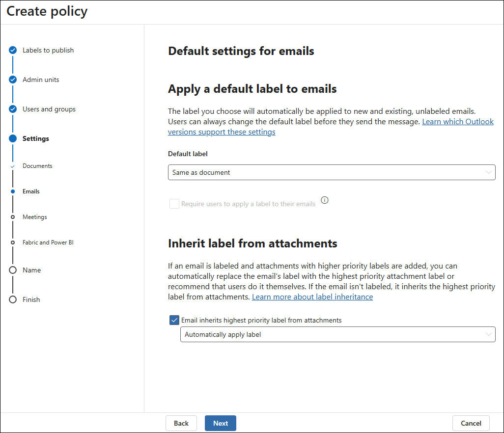Go to Labels to publish step
The width and height of the screenshot is (504, 433).
48,50
